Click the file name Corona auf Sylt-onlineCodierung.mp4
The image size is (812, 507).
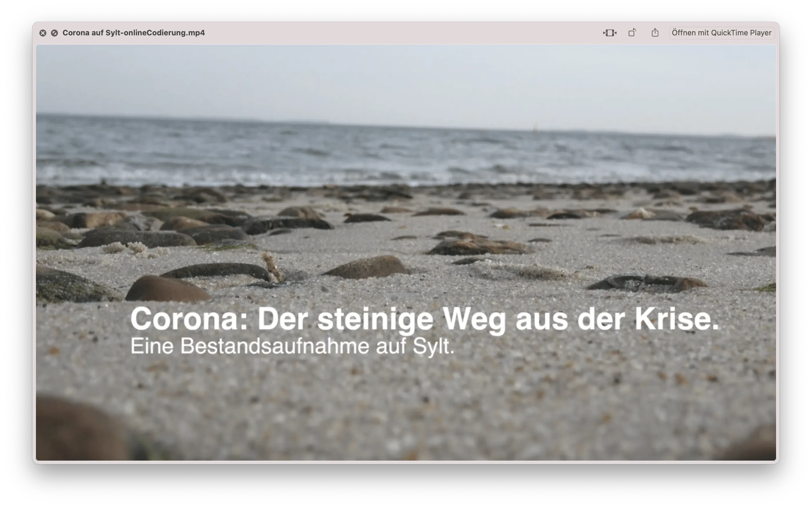(134, 33)
